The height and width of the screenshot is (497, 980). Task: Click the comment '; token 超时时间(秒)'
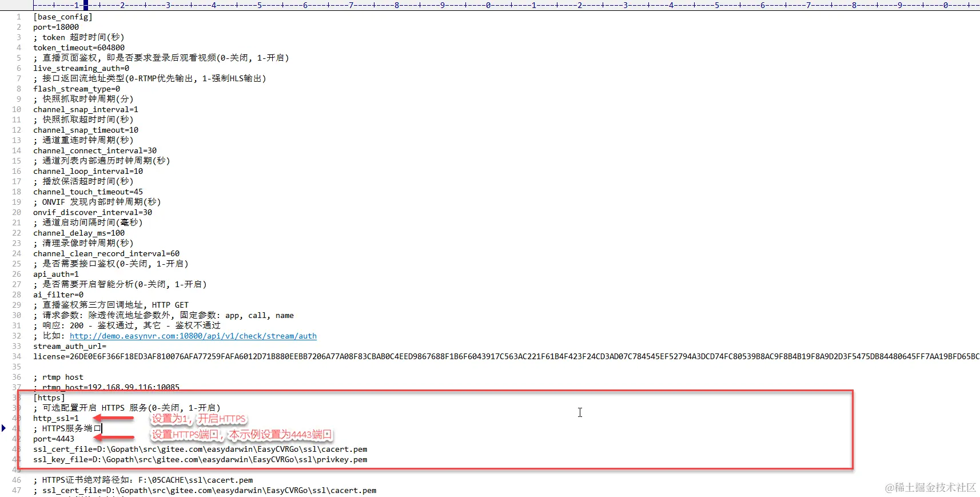point(79,38)
